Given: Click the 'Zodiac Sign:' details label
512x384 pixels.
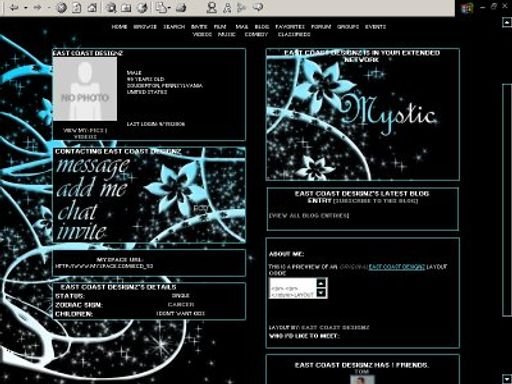Looking at the screenshot, I should click(x=79, y=305).
